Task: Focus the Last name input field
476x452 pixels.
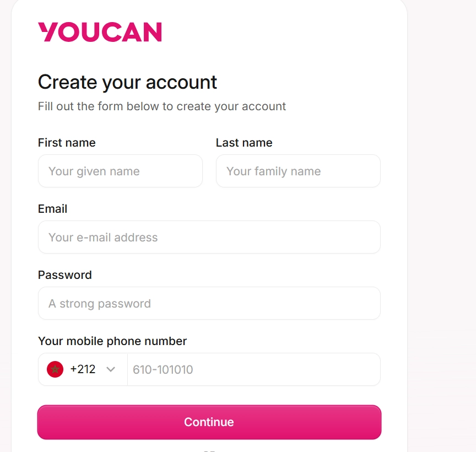Action: coord(298,171)
